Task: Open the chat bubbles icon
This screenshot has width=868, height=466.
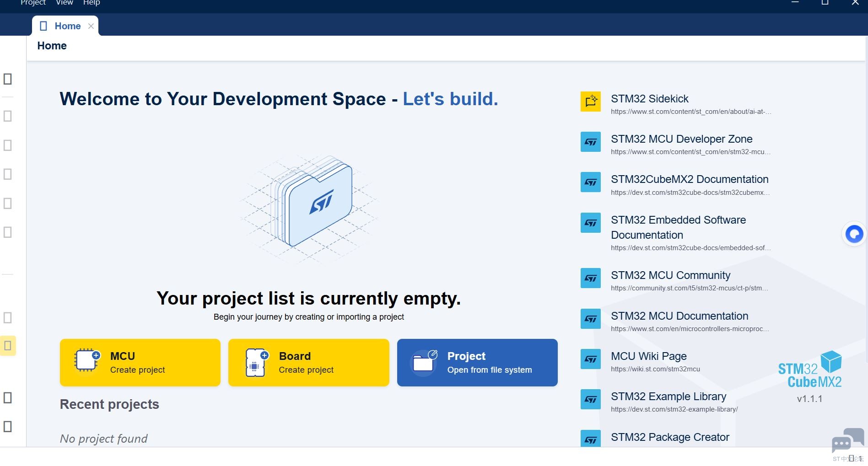Action: [847, 440]
